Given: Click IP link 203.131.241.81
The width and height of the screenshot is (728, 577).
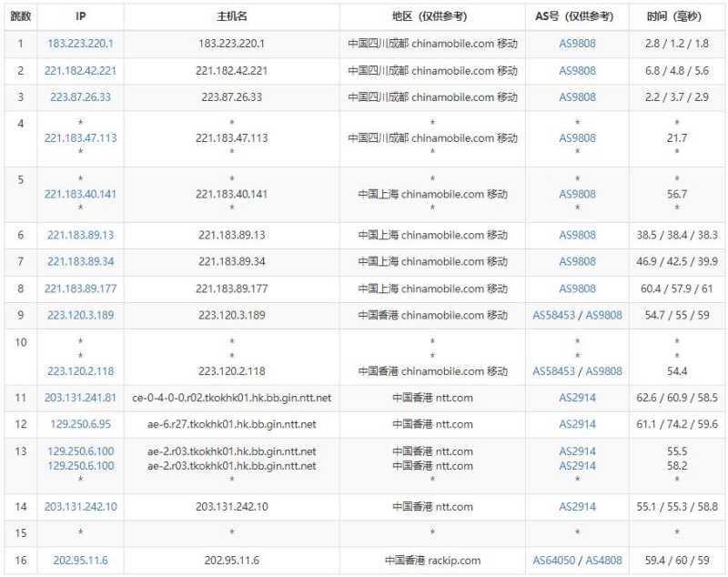Looking at the screenshot, I should 80,398.
